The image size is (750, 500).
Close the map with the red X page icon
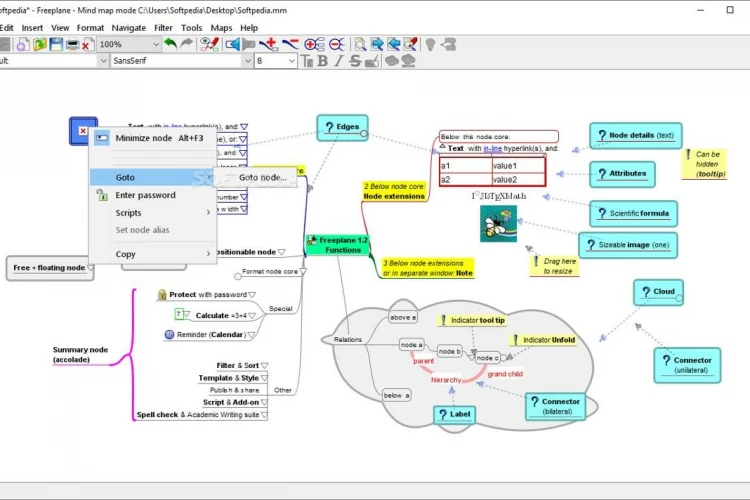click(86, 45)
